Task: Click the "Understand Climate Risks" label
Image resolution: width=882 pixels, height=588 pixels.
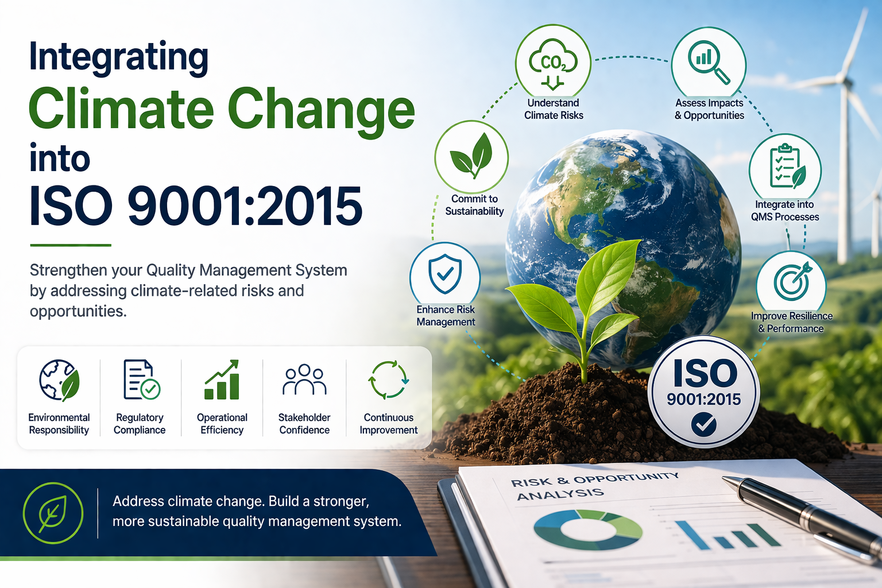Action: (554, 109)
